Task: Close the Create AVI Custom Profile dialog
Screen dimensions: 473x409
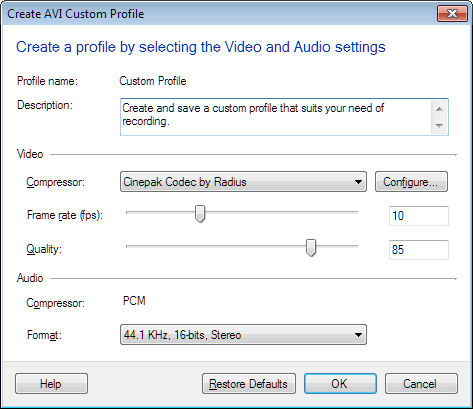Action: coord(452,14)
